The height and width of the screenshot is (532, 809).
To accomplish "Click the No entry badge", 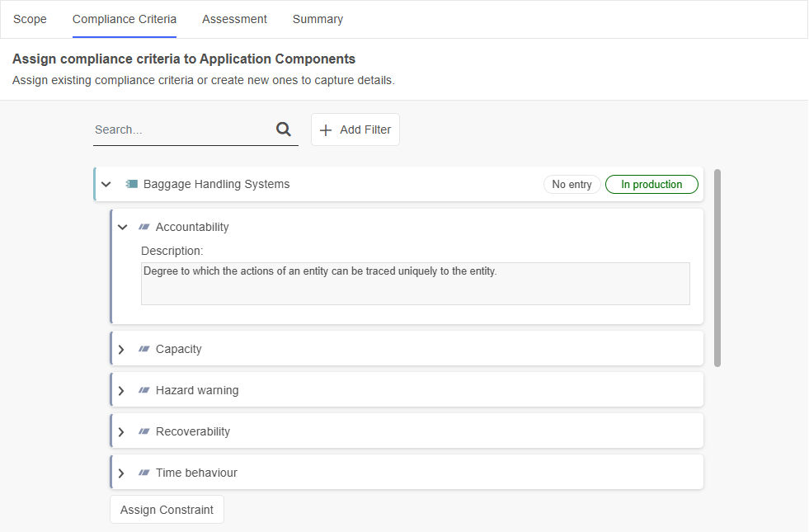I will 571,184.
